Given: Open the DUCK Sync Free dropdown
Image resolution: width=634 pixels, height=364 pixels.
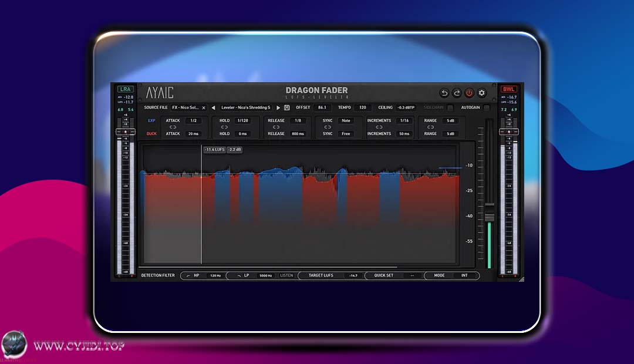Looking at the screenshot, I should 346,133.
